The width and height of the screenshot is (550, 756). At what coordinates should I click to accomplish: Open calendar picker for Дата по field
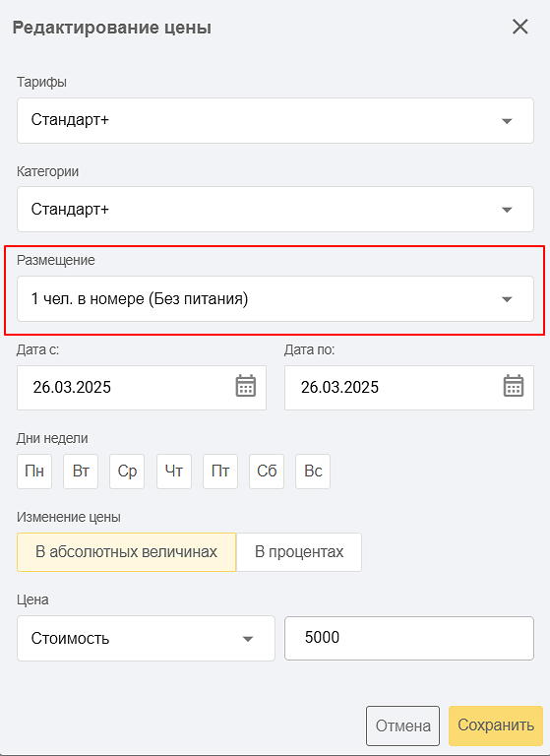[x=514, y=386]
